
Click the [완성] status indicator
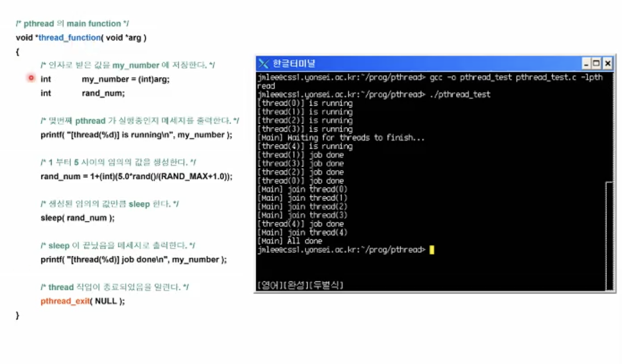[x=295, y=285]
